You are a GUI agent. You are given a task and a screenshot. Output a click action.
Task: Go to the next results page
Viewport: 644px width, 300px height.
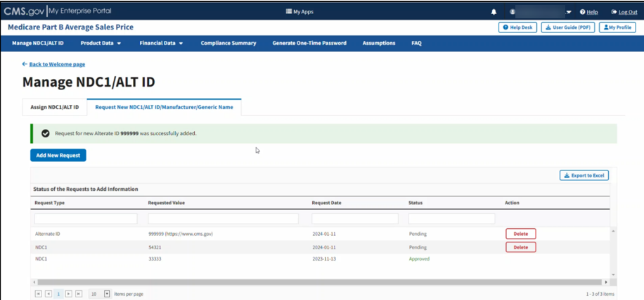coord(69,294)
